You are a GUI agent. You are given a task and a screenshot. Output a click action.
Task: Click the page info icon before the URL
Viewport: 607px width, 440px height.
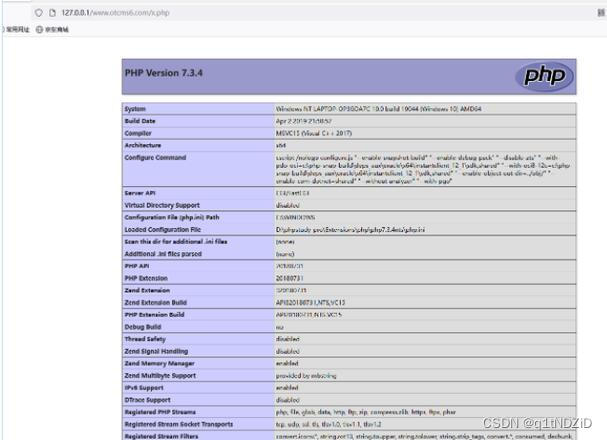click(x=52, y=13)
